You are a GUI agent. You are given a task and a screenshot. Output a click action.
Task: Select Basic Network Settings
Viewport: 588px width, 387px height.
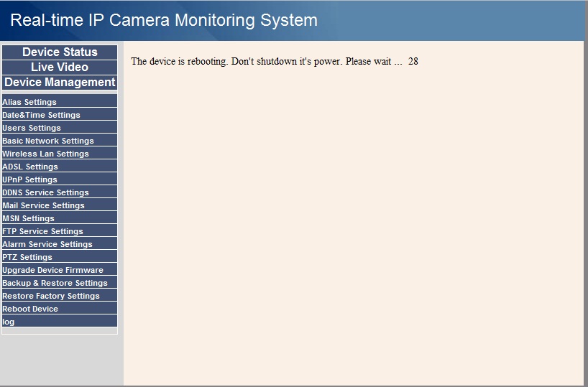[x=60, y=140]
